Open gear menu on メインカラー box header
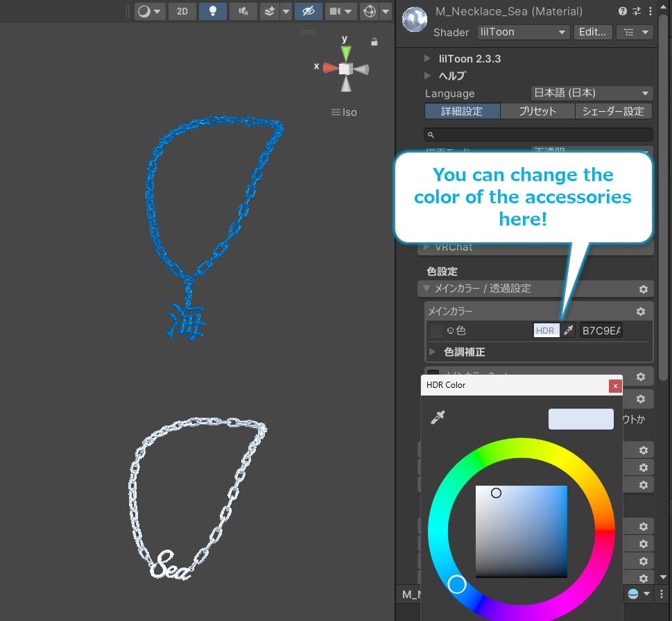The height and width of the screenshot is (621, 672). [641, 312]
